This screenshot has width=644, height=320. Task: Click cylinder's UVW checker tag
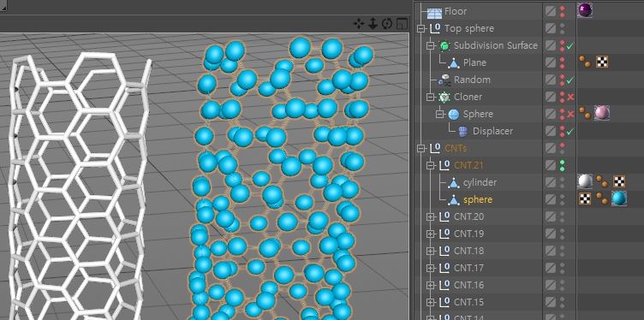(x=619, y=181)
